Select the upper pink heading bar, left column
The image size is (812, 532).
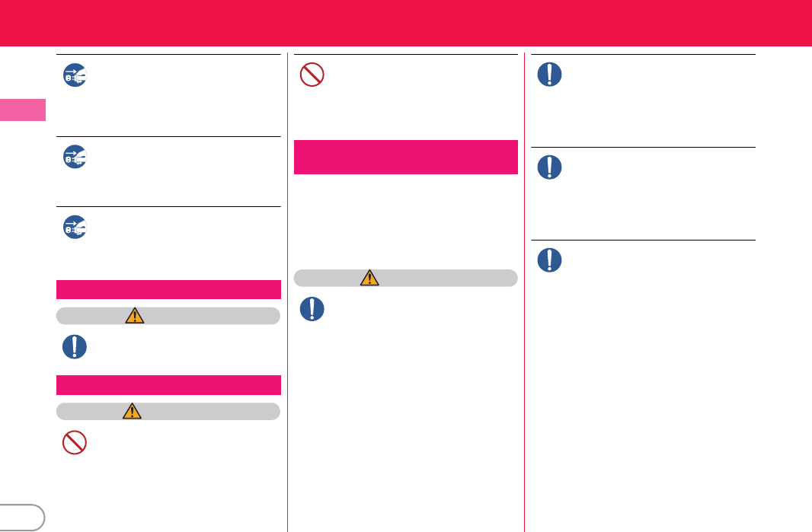[168, 290]
